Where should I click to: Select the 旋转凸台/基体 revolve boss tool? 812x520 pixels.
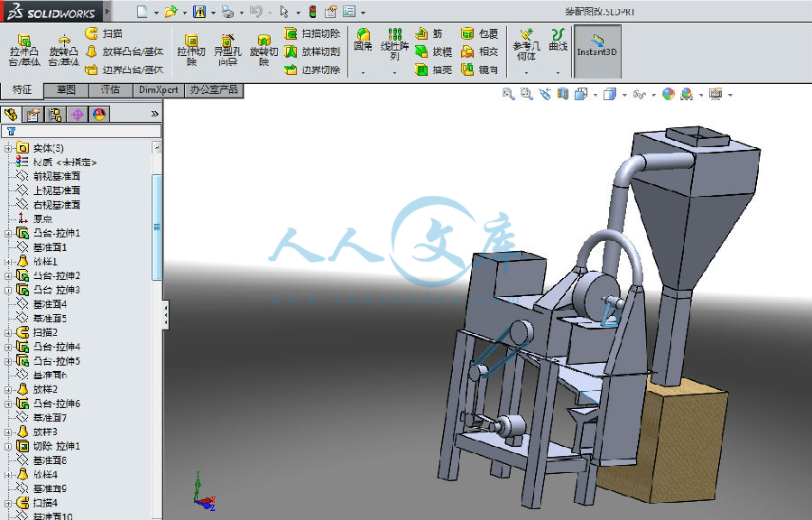click(64, 50)
